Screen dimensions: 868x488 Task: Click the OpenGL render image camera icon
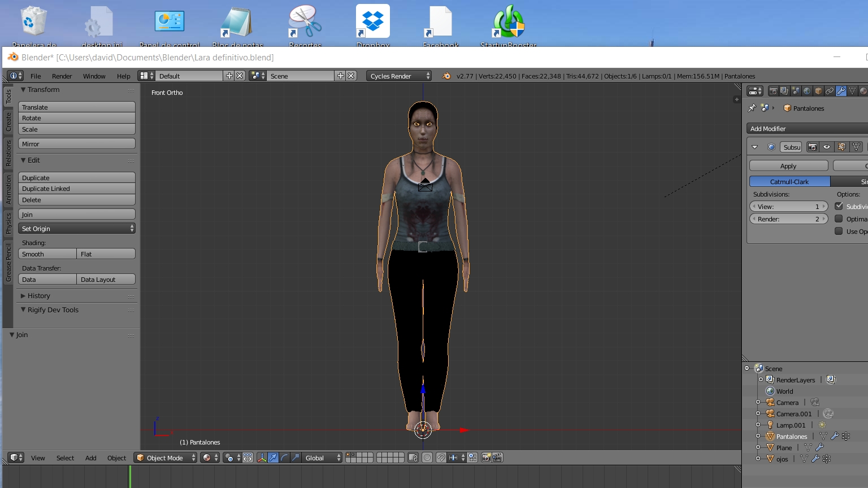click(x=486, y=457)
